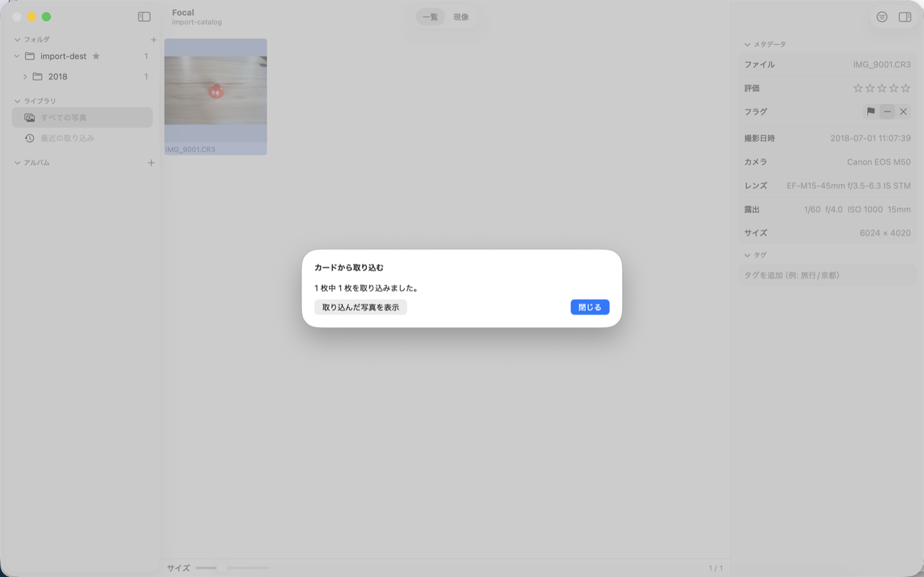The image size is (924, 577).
Task: Add a new album with plus icon
Action: click(x=151, y=163)
